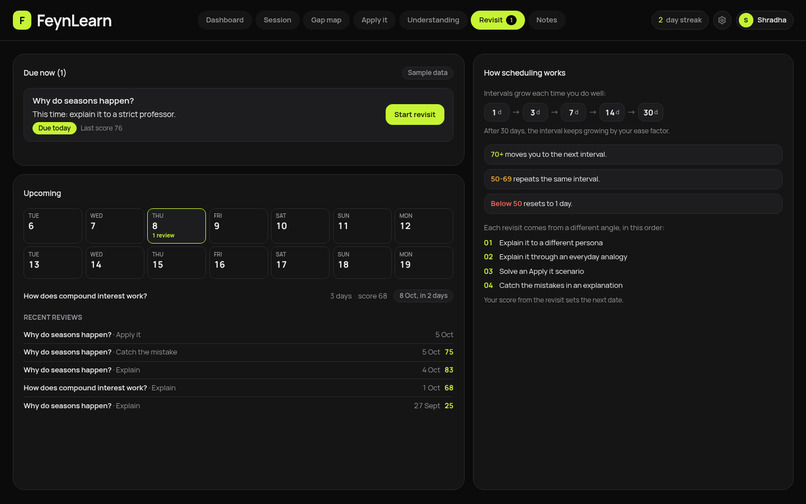Select Monday 19 calendar cell
Image resolution: width=806 pixels, height=504 pixels.
pyautogui.click(x=424, y=262)
